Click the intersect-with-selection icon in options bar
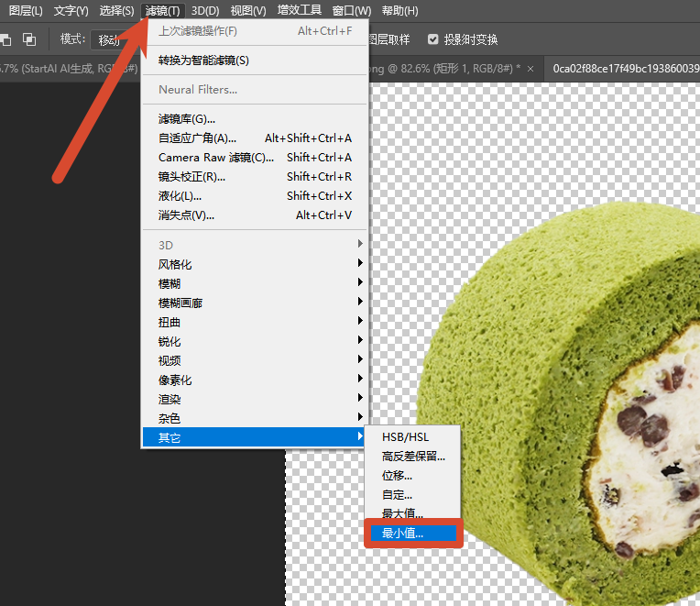The width and height of the screenshot is (700, 606). click(29, 39)
